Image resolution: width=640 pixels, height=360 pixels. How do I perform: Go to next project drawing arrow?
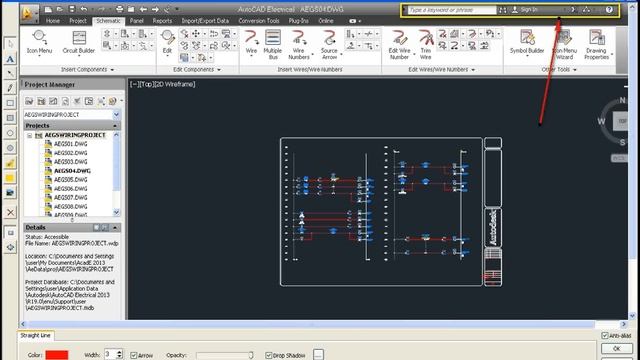[155, 9]
